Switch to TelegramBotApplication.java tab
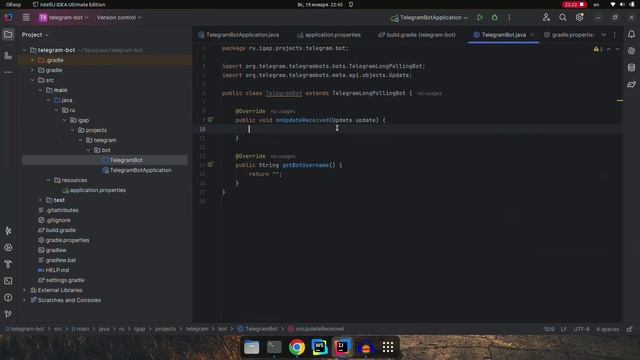This screenshot has height=360, width=640. click(239, 35)
